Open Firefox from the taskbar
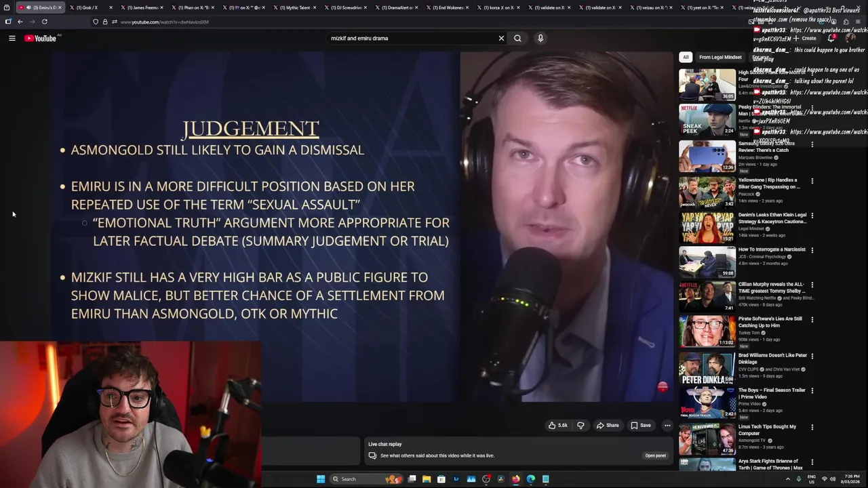Image resolution: width=868 pixels, height=488 pixels. click(x=516, y=479)
